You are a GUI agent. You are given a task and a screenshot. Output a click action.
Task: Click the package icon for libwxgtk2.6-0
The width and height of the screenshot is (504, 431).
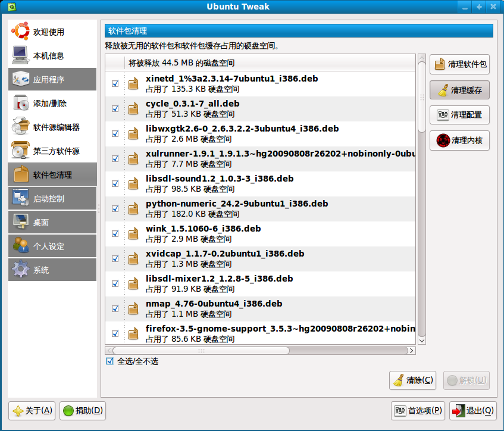(x=133, y=133)
